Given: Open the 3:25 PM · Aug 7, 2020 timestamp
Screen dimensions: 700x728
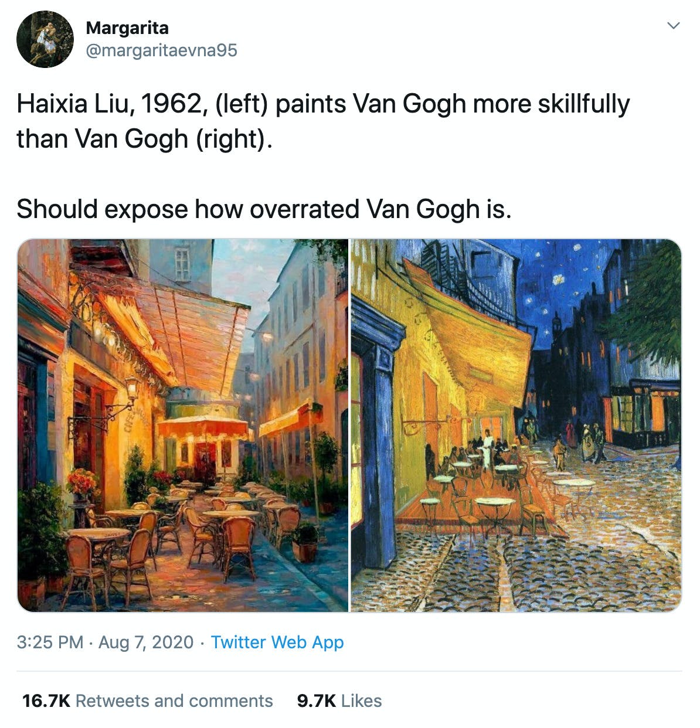Looking at the screenshot, I should coord(105,642).
